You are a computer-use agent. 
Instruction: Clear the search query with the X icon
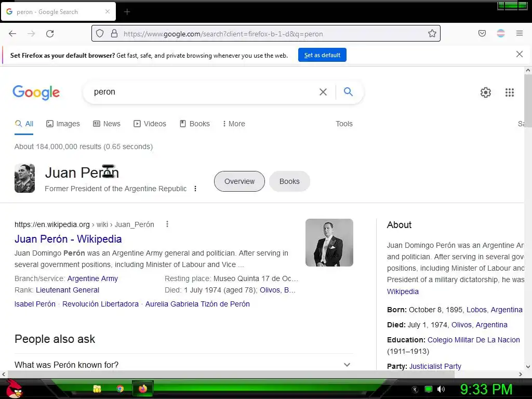coord(323,92)
